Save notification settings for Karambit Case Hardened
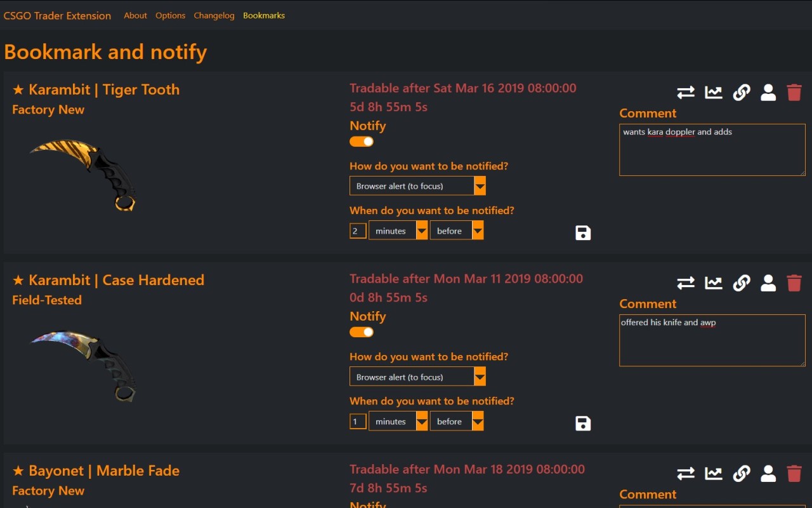Viewport: 812px width, 508px height. [583, 424]
